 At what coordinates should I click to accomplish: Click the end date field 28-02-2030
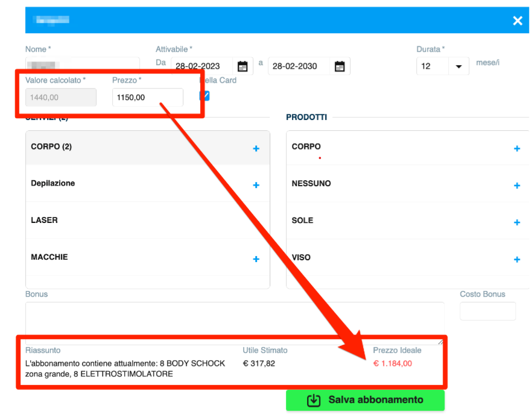tap(299, 66)
